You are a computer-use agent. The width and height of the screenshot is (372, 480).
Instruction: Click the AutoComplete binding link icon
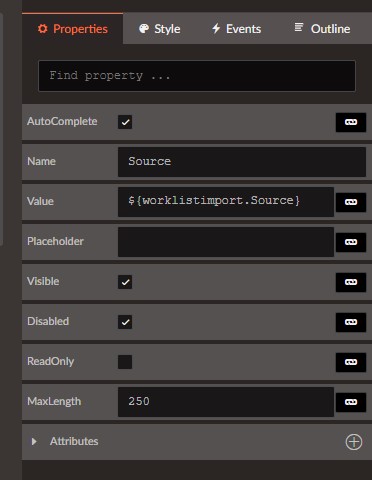[x=351, y=122]
